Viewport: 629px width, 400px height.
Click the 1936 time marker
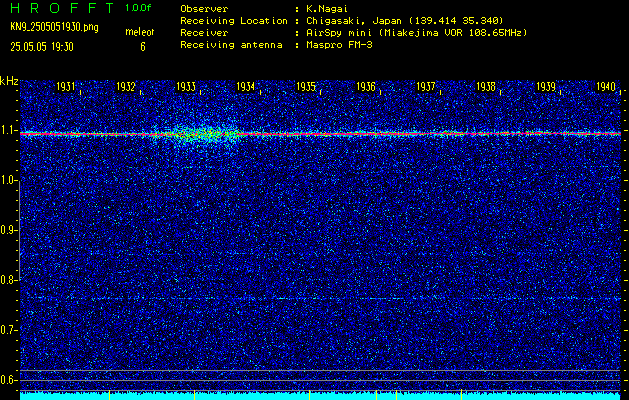(366, 87)
